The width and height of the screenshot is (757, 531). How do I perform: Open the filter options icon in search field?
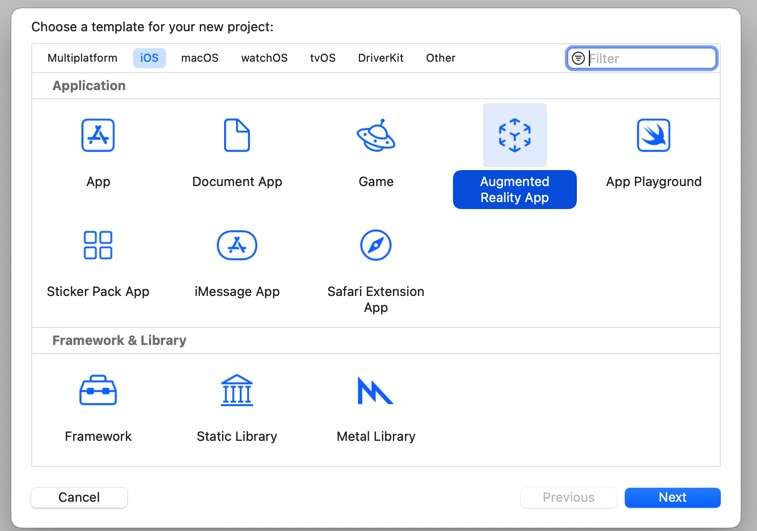pos(578,58)
